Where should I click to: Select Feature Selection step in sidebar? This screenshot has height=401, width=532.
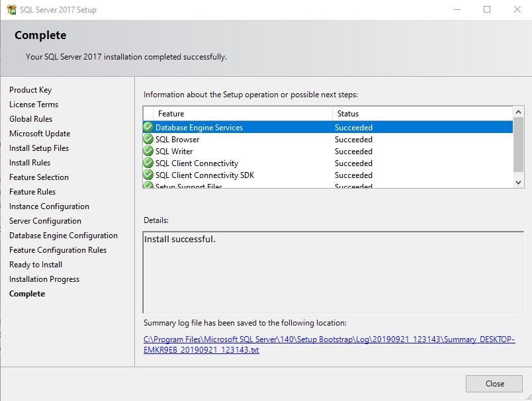(39, 177)
